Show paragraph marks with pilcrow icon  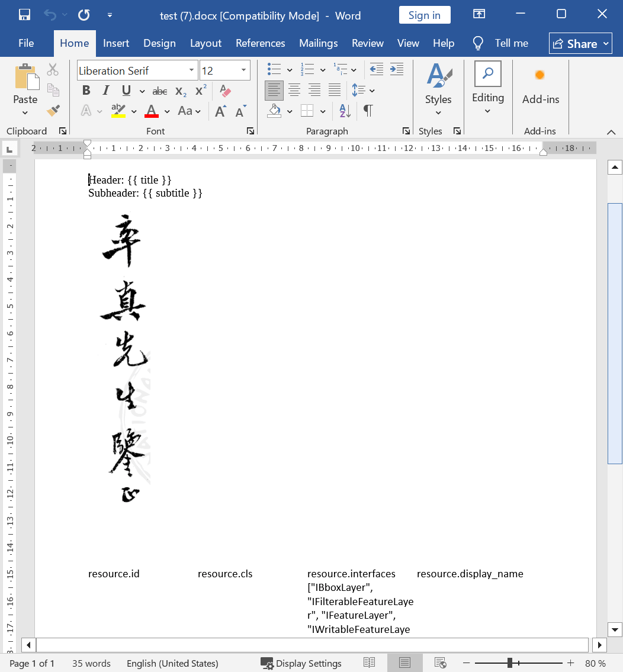tap(368, 111)
